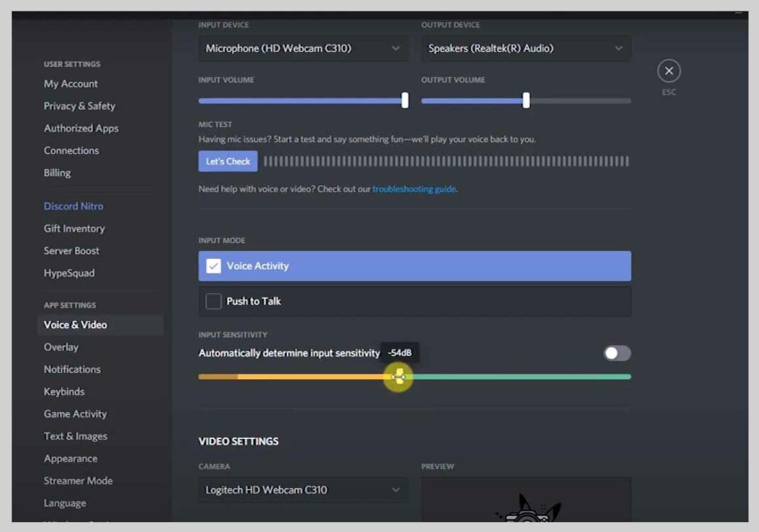Open the troubleshooting guide link
This screenshot has width=759, height=532.
415,189
